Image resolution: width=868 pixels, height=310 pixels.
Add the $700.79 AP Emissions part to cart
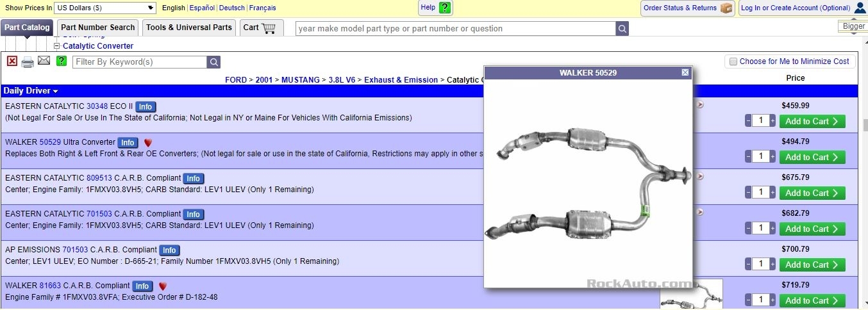[812, 265]
